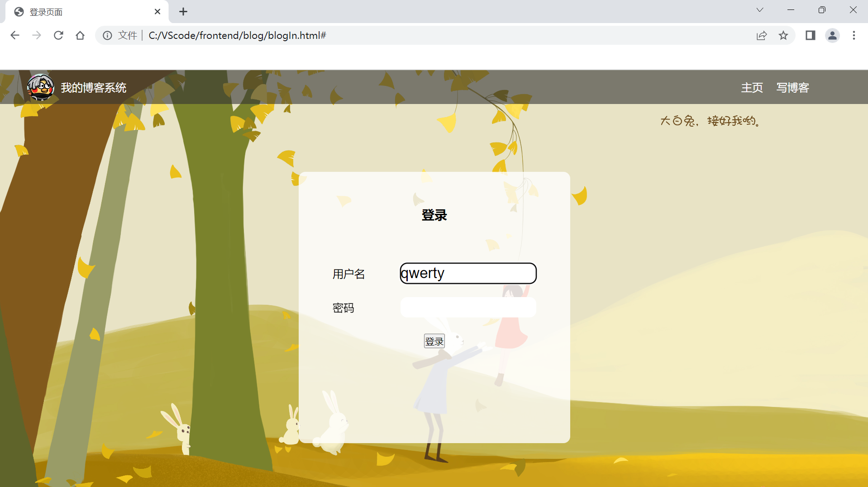Select the 登录页面 browser tab
This screenshot has height=487, width=868.
87,12
